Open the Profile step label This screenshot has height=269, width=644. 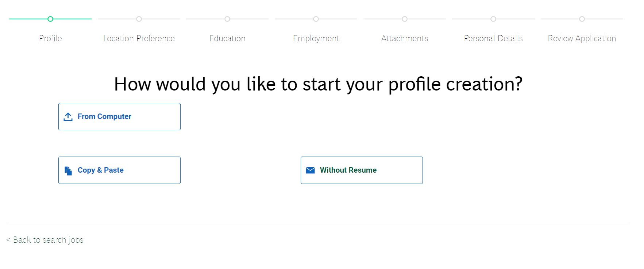(x=50, y=38)
